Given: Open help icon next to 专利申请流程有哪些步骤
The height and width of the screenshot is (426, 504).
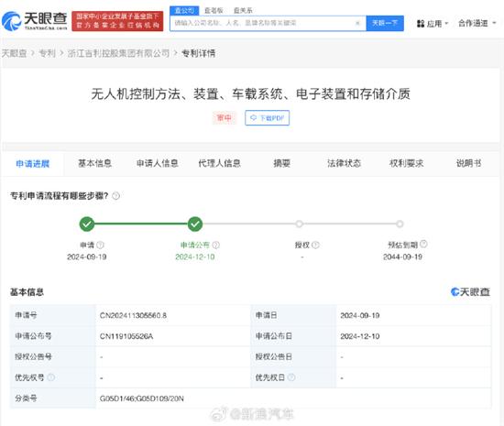Looking at the screenshot, I should 116,196.
